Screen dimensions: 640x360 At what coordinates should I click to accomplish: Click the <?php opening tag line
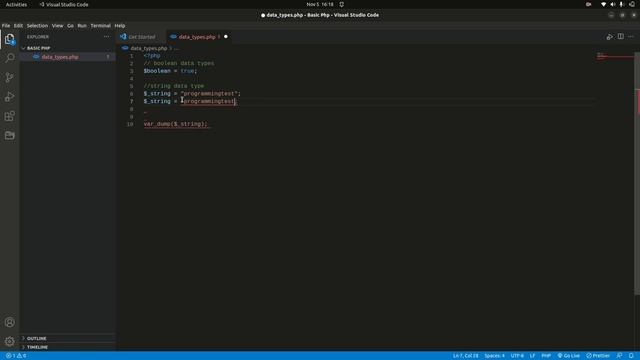pyautogui.click(x=152, y=56)
